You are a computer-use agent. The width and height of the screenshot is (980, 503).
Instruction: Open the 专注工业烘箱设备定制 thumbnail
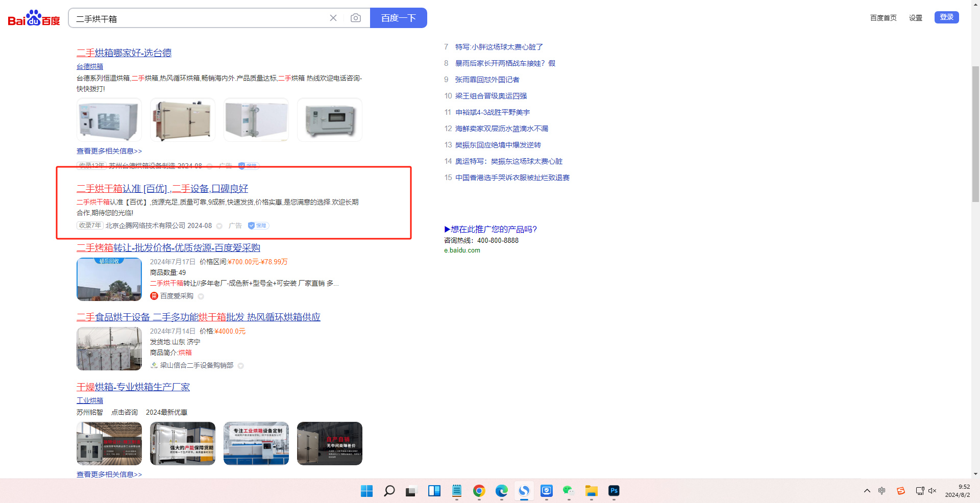pos(256,443)
